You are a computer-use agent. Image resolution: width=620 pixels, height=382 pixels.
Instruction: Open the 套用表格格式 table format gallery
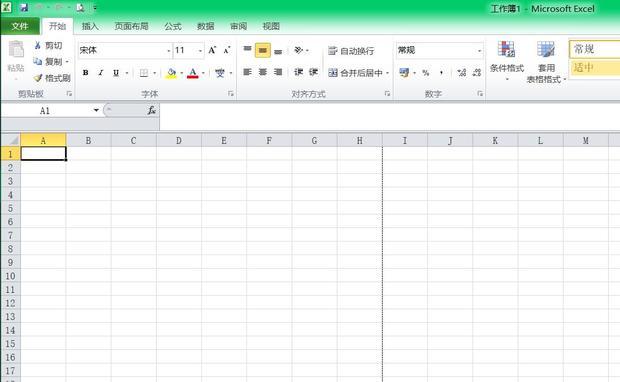[x=546, y=62]
